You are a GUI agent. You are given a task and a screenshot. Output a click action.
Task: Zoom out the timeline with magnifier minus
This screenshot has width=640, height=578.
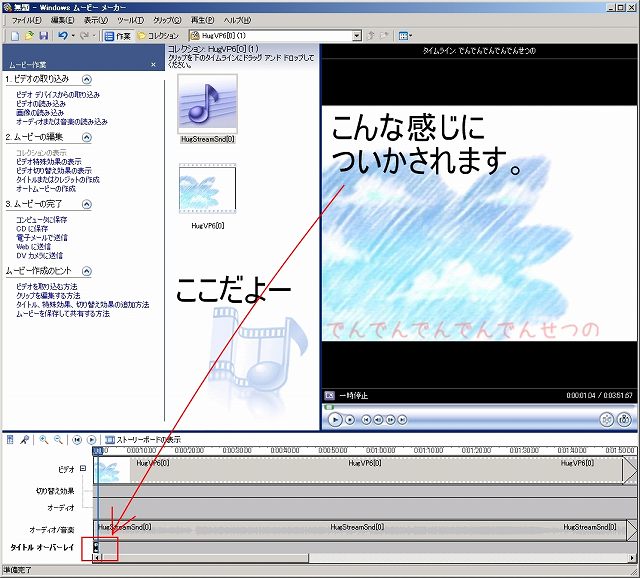coord(58,440)
